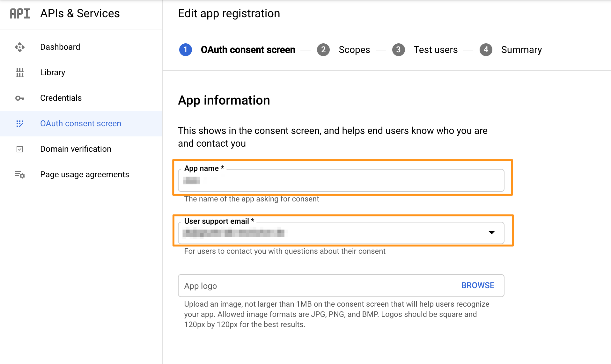Click the Library grid icon
The image size is (611, 364).
(x=20, y=73)
